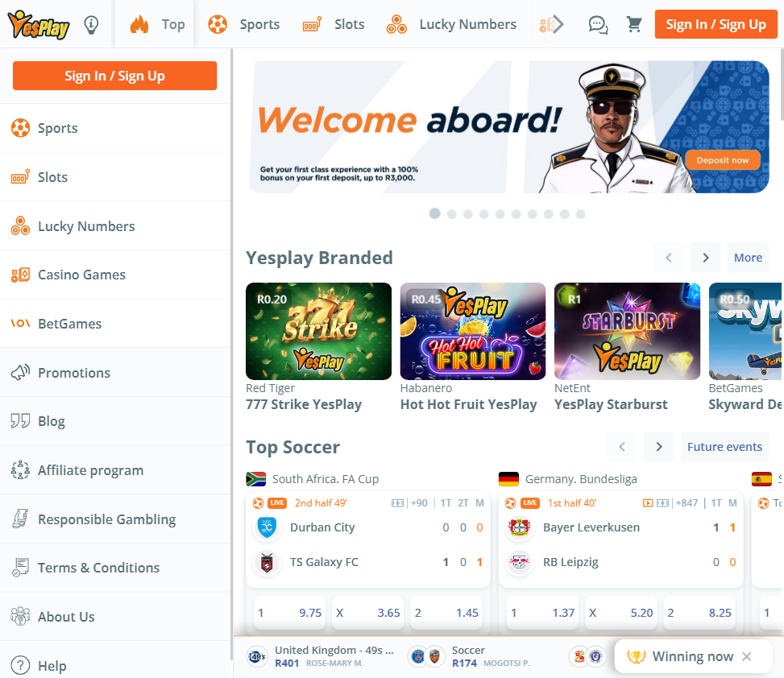Click the Soccer R174 winning entry
The height and width of the screenshot is (678, 784).
click(x=469, y=656)
